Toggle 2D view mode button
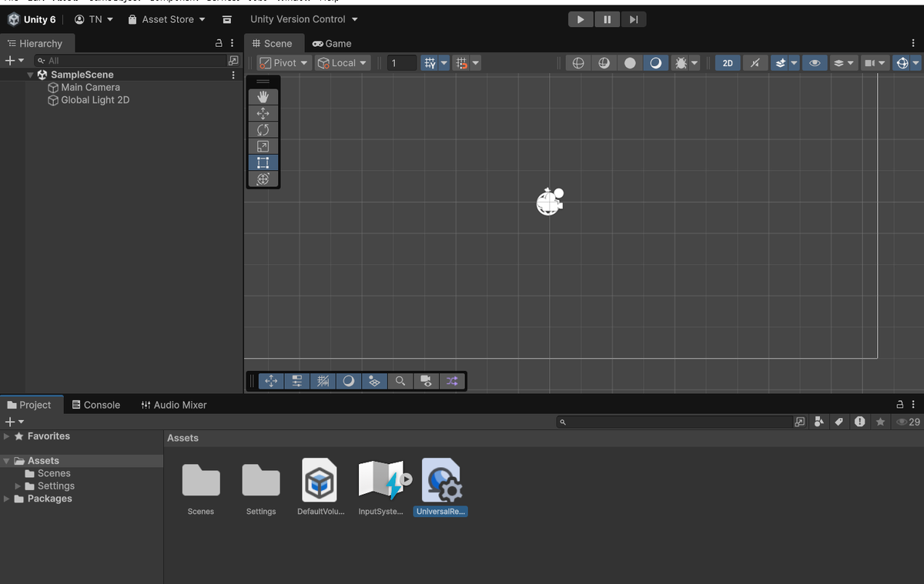This screenshot has height=584, width=924. (728, 63)
